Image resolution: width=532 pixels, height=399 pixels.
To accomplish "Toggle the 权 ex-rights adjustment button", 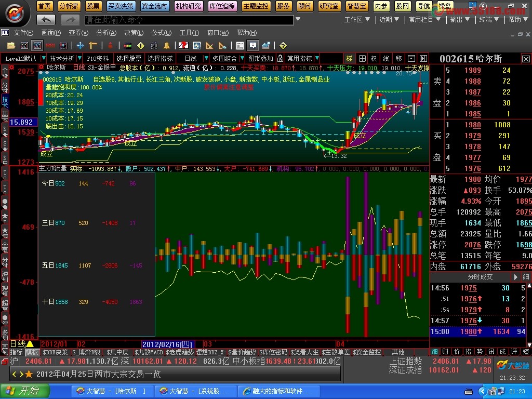I will pyautogui.click(x=374, y=58).
